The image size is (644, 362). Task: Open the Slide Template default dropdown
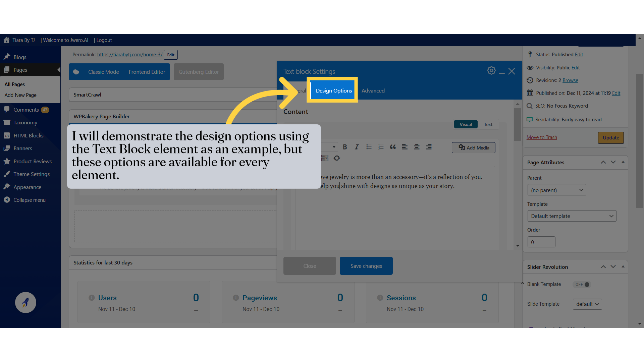pos(587,304)
